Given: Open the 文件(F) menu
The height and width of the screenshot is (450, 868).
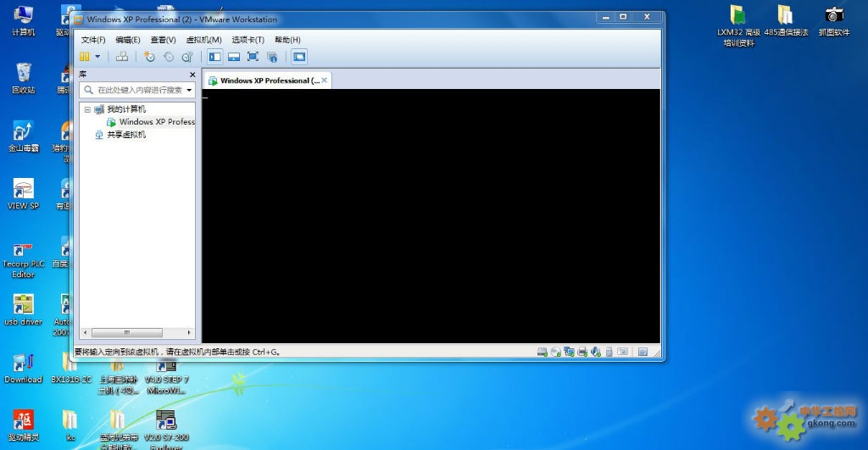Looking at the screenshot, I should [x=93, y=40].
